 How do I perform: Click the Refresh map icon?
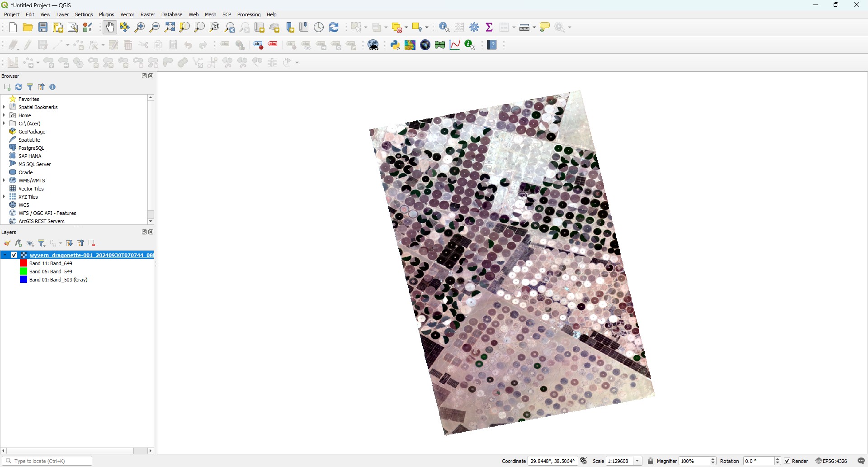coord(334,28)
